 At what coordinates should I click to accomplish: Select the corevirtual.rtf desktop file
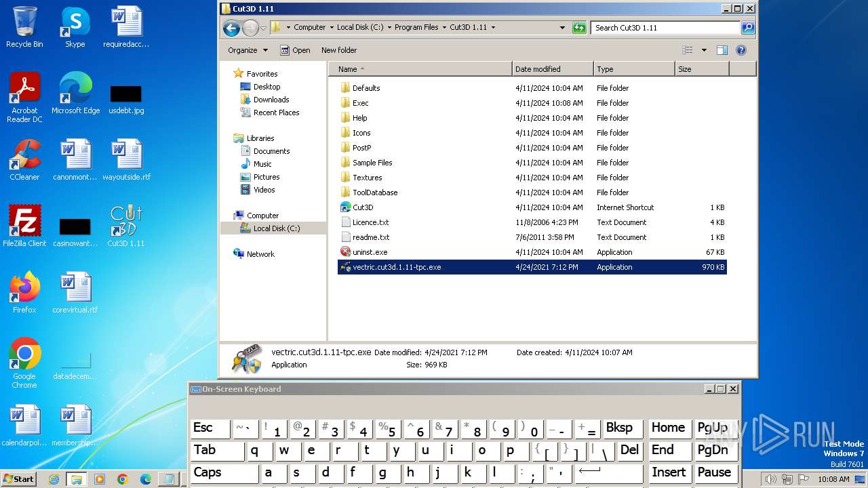click(75, 293)
